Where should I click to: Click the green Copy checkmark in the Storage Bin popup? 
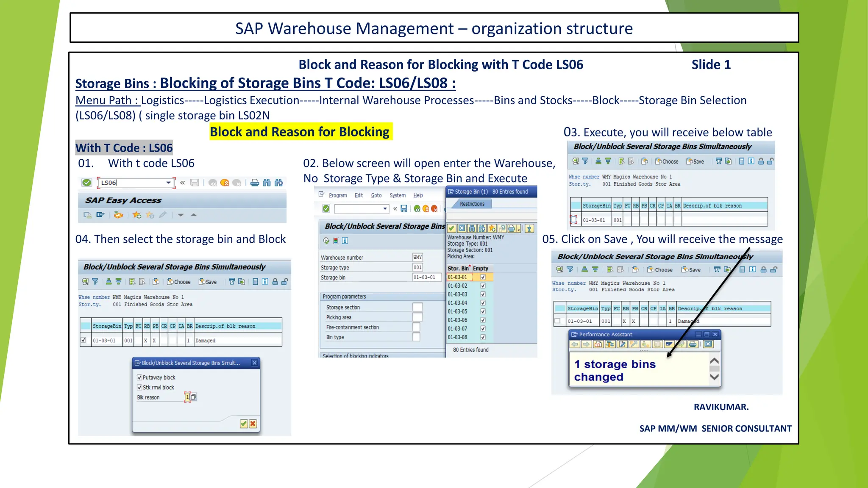coord(452,229)
